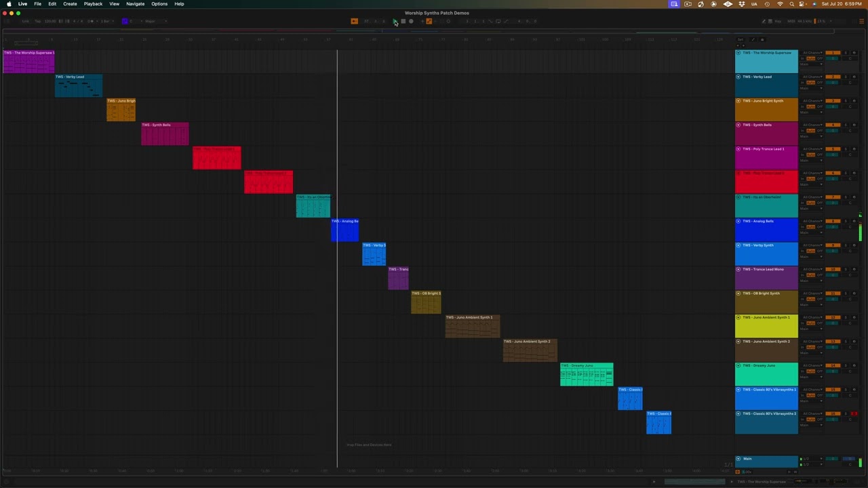The width and height of the screenshot is (868, 488).
Task: Start playback with the Play button
Action: pyautogui.click(x=395, y=21)
